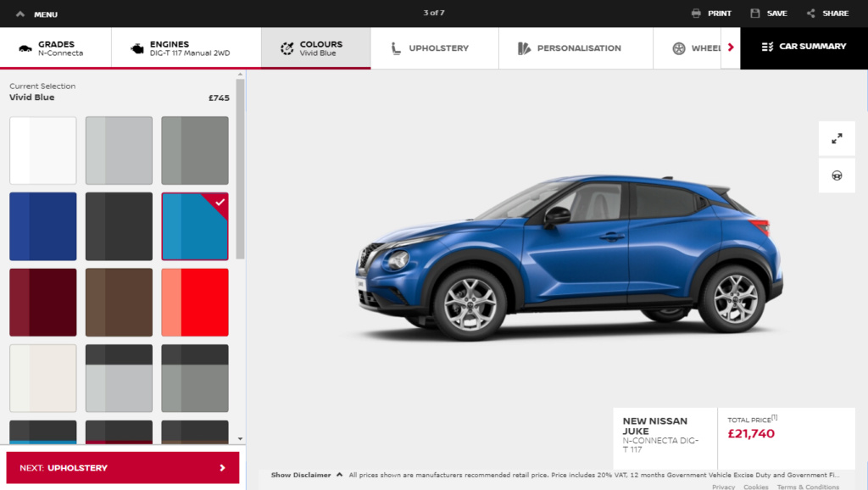Choose the light silver swatch in the first row

pyautogui.click(x=119, y=150)
